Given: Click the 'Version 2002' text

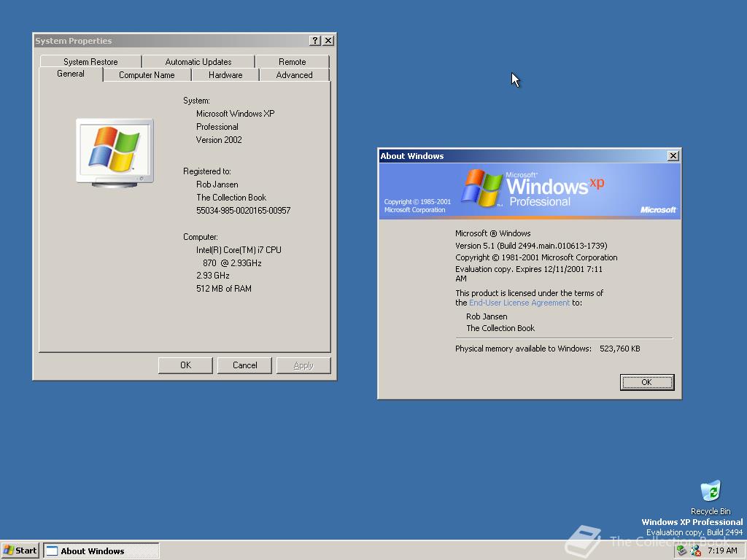Looking at the screenshot, I should [x=219, y=139].
